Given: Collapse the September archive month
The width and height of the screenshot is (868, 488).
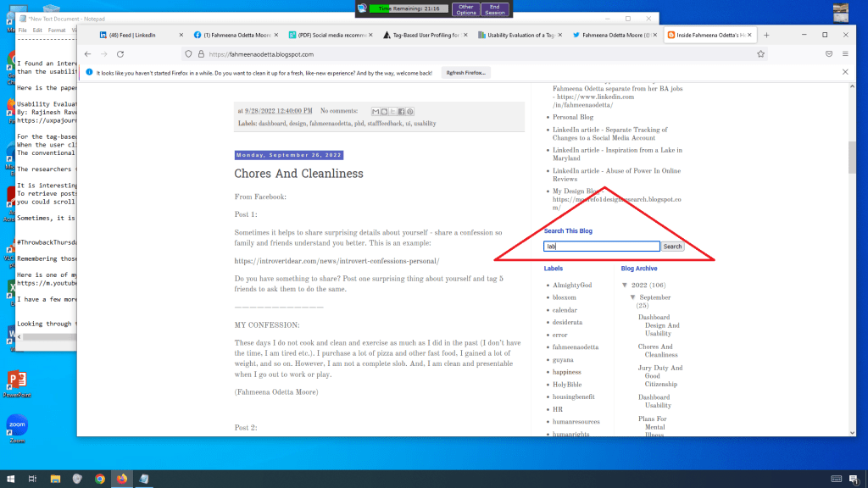Looking at the screenshot, I should click(632, 298).
